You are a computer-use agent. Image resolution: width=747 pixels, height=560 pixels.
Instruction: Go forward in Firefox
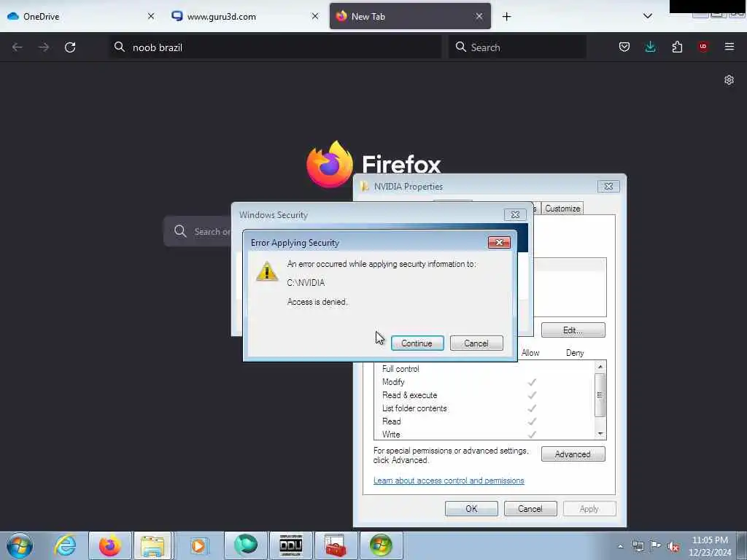pyautogui.click(x=43, y=47)
